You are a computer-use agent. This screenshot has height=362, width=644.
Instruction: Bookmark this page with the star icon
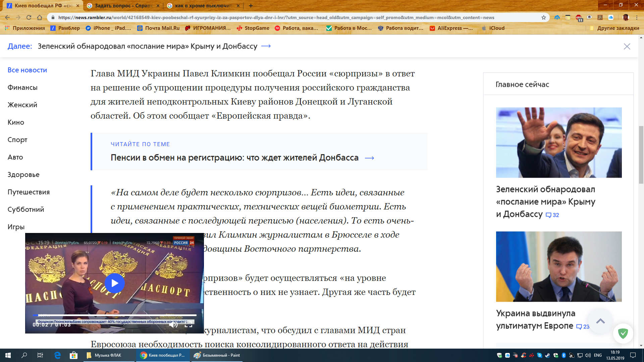(x=544, y=17)
